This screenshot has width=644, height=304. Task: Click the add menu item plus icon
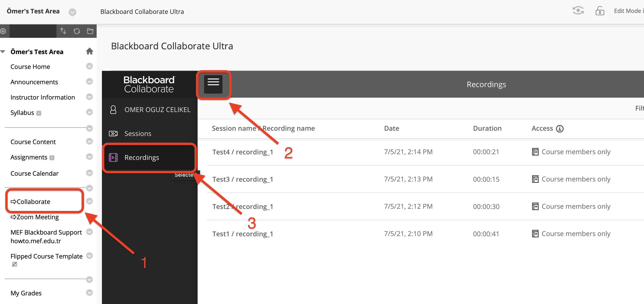tap(3, 31)
